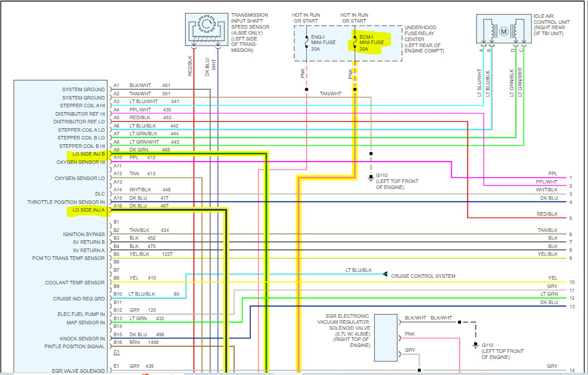Click the A2 TAN/WHT 551 wire label
This screenshot has height=375, width=588.
[x=141, y=94]
